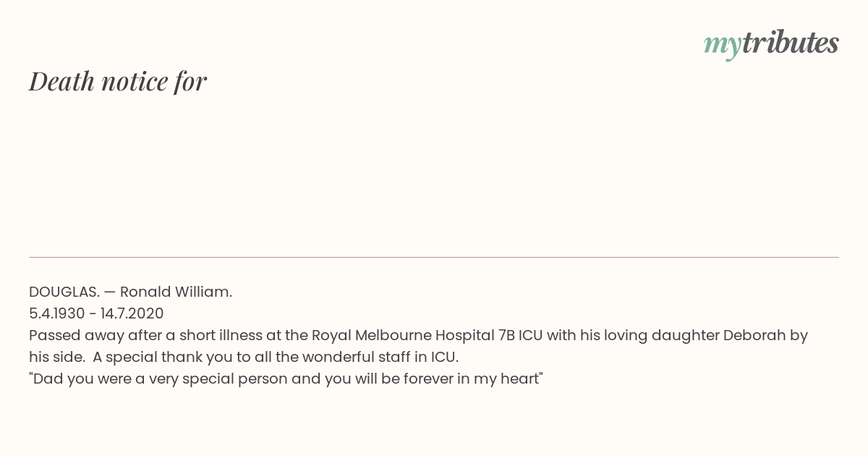Click the surname DOUGLAS

64,292
